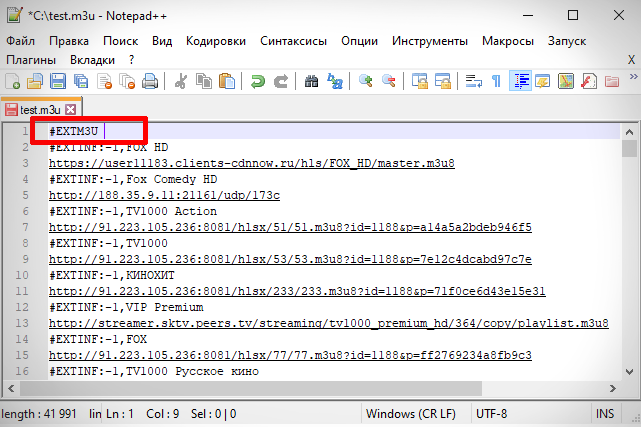Image resolution: width=641 pixels, height=427 pixels.
Task: Open the Правка menu
Action: point(69,41)
